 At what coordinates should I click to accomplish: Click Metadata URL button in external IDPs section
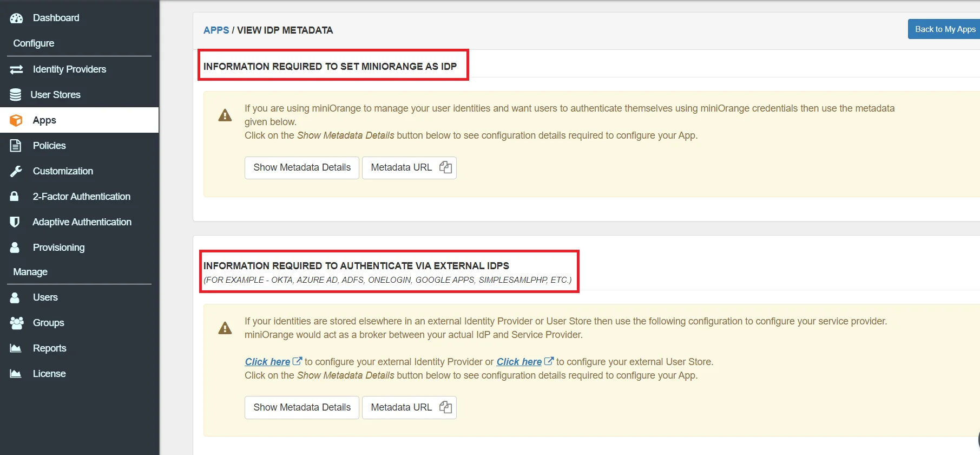[409, 407]
